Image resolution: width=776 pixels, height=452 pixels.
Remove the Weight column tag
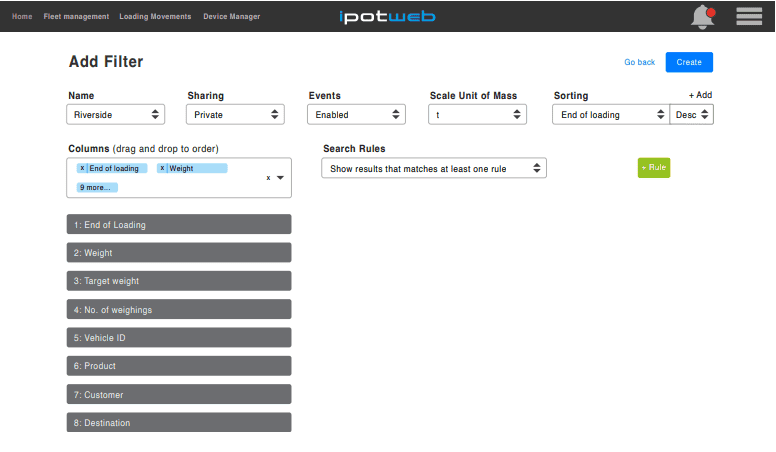coord(162,168)
